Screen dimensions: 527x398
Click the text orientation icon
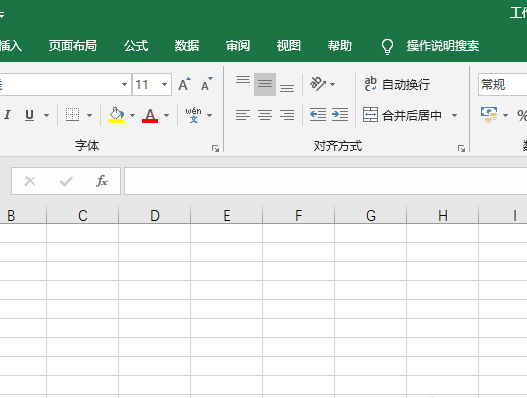point(318,84)
